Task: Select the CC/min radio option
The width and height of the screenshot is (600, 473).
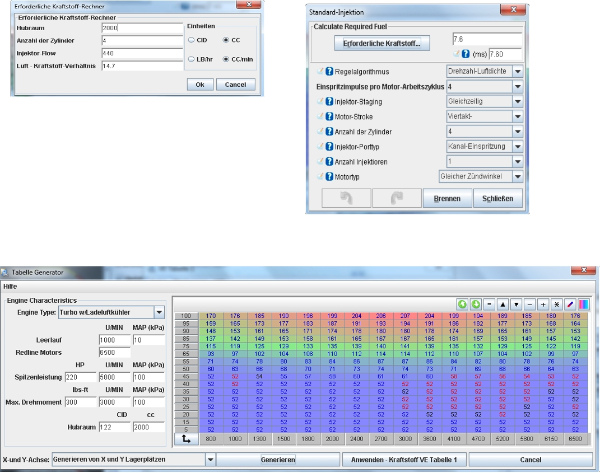Action: (x=226, y=59)
